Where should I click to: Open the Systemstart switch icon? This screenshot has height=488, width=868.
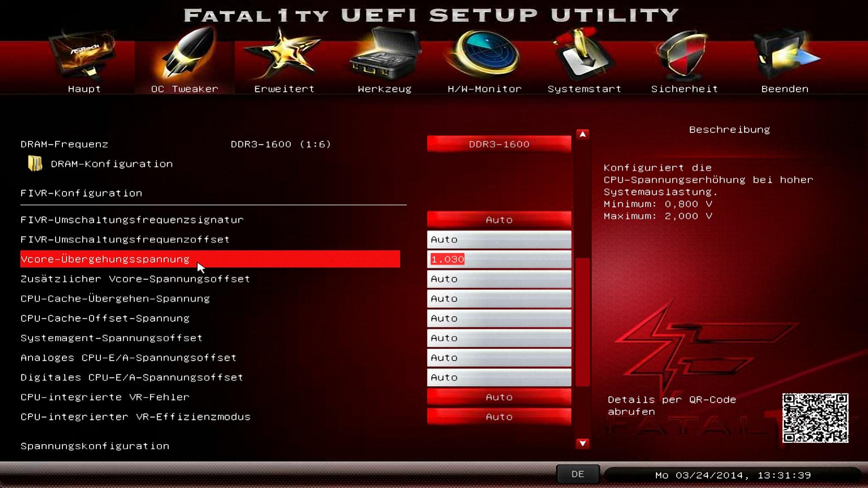pos(583,53)
